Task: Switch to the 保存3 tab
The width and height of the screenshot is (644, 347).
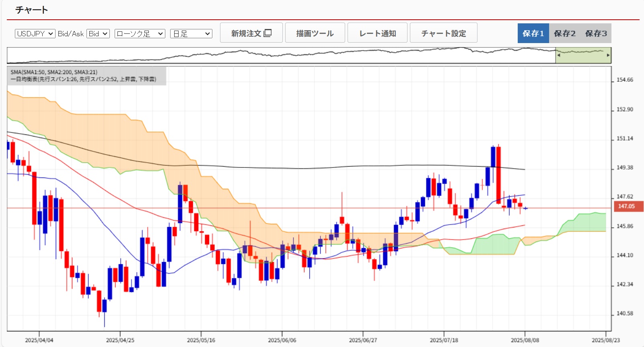Action: pyautogui.click(x=596, y=33)
